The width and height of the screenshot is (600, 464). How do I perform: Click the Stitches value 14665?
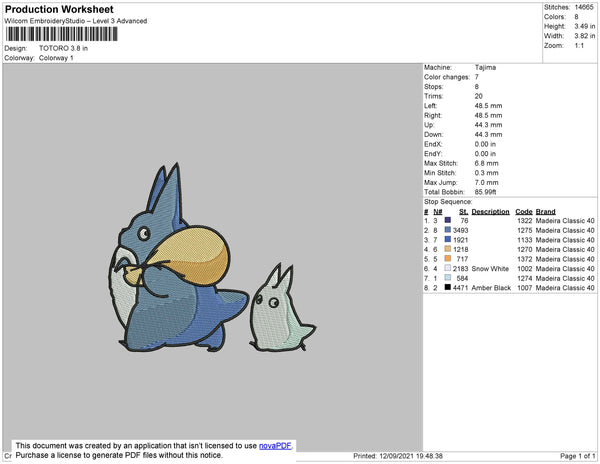584,7
